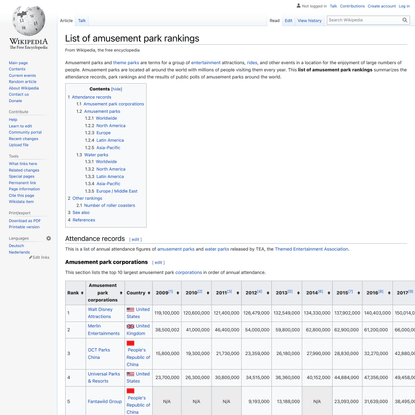Select the Read tab
415x415 pixels.
[275, 21]
